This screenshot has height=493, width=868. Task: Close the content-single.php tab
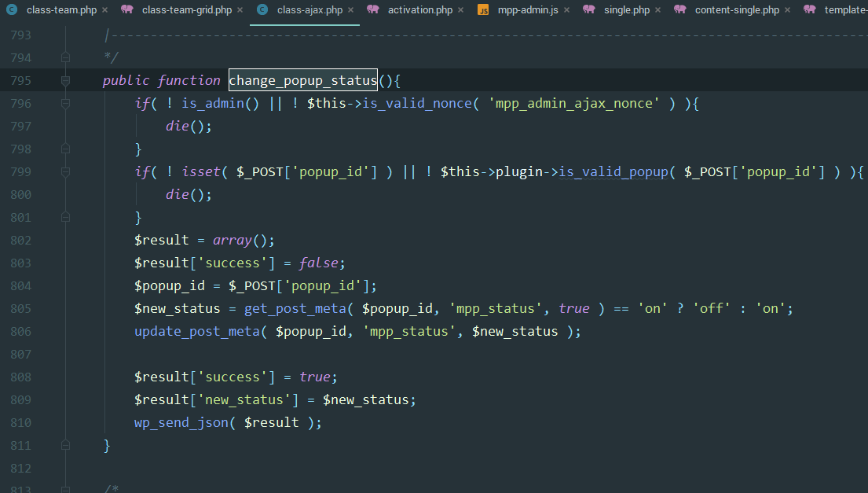(787, 10)
